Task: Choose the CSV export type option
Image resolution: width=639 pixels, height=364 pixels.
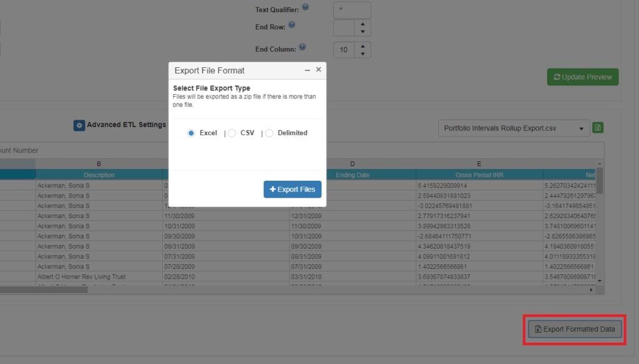Action: coord(232,133)
